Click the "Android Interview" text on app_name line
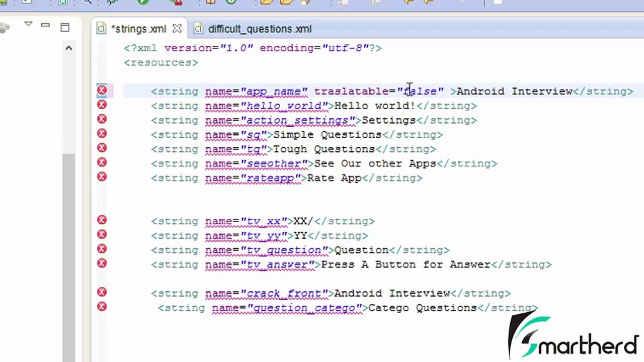The width and height of the screenshot is (644, 362). coord(514,92)
